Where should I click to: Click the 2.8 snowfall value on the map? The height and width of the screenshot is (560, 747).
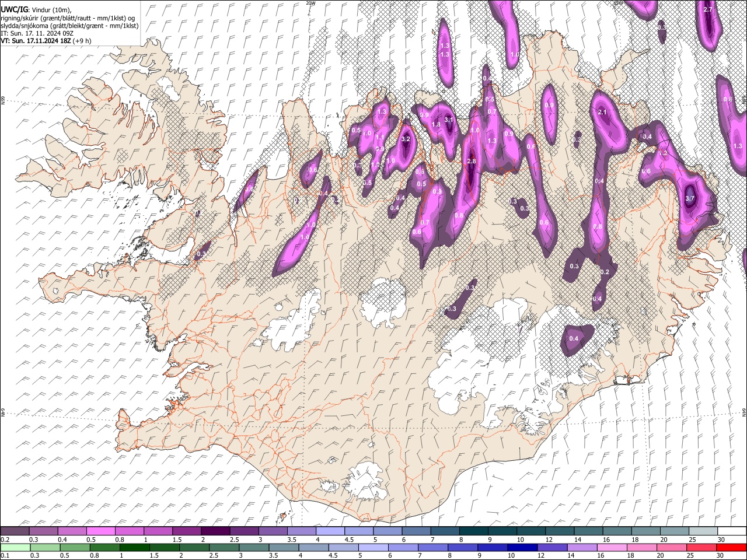click(x=472, y=162)
